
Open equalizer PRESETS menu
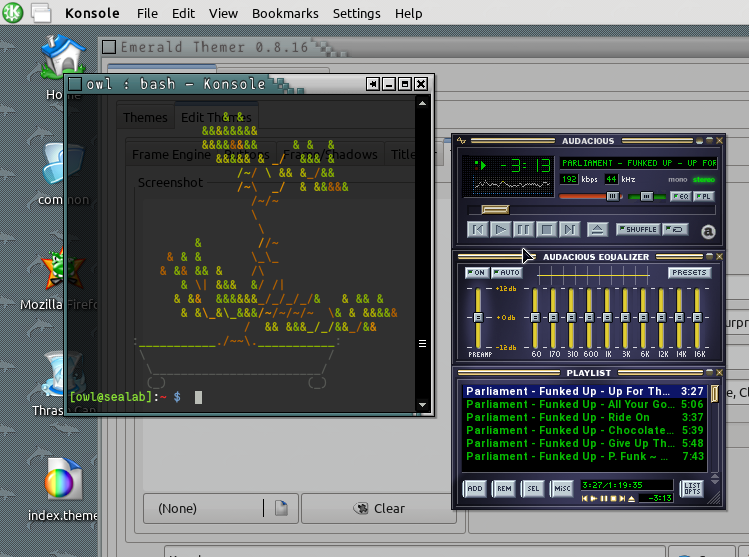tap(689, 272)
